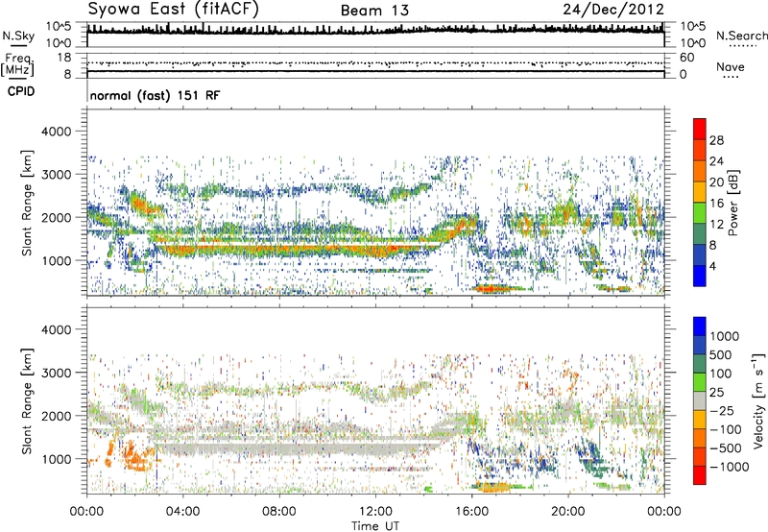Click the orange negative-velocity patch near 02:00
Viewport: 768px width, 532px height.
136,457
